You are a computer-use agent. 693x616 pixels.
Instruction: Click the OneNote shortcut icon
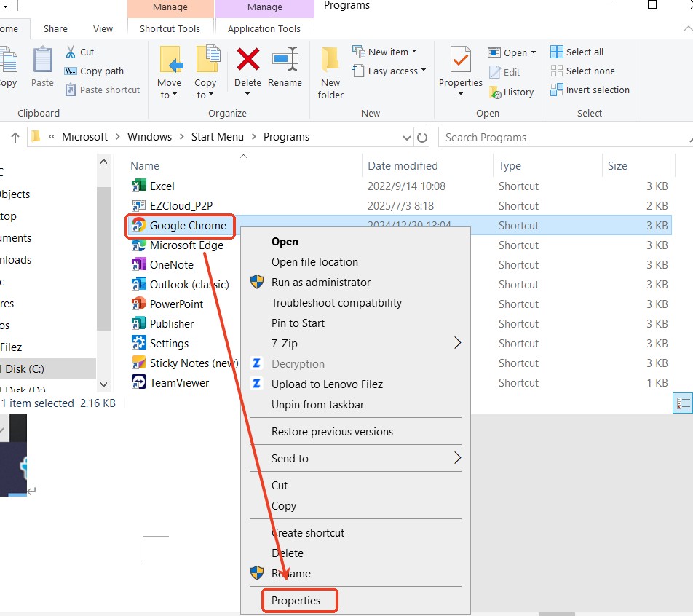(x=139, y=264)
